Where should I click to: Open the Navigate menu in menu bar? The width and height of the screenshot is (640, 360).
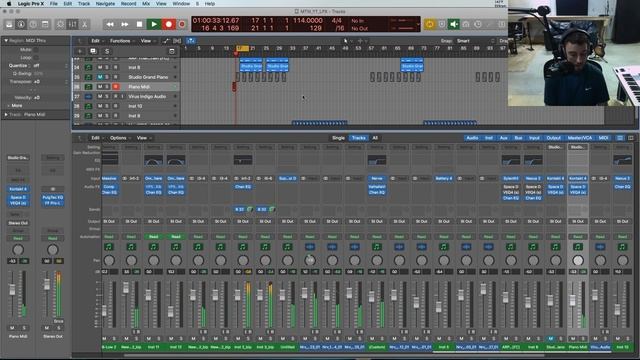pyautogui.click(x=105, y=4)
